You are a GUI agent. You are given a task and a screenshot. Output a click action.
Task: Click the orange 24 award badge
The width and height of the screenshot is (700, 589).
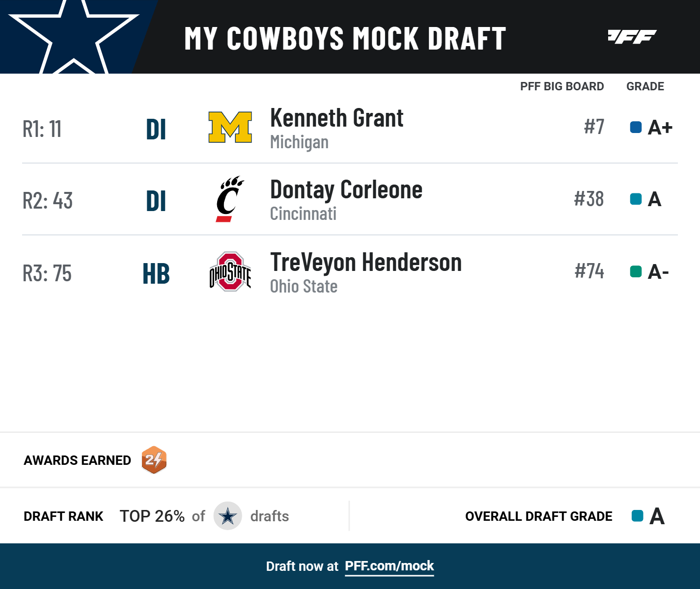pyautogui.click(x=154, y=460)
